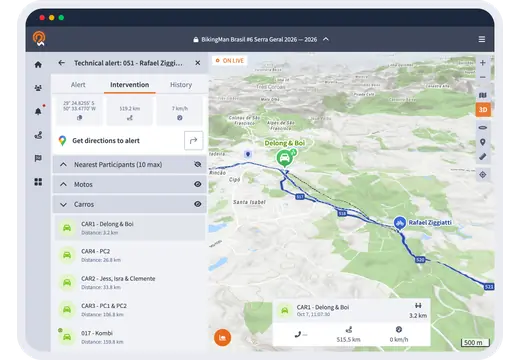Call CAR1 using the phone icon
The width and height of the screenshot is (520, 360).
point(297,334)
